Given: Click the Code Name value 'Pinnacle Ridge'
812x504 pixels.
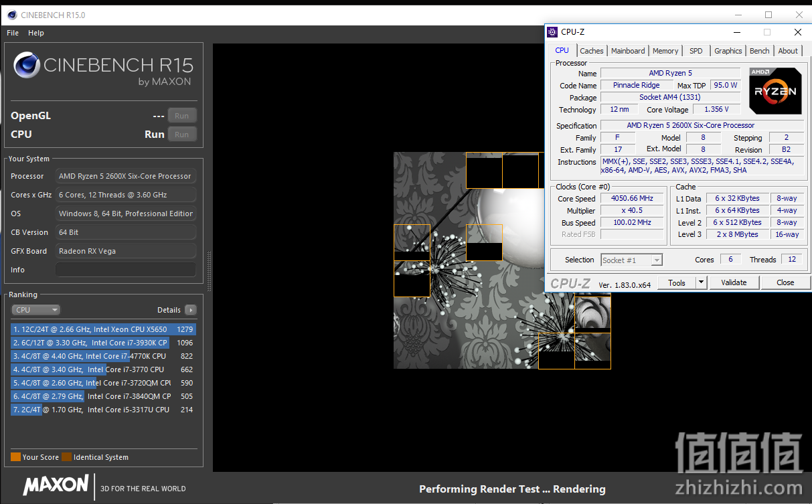Looking at the screenshot, I should [636, 85].
